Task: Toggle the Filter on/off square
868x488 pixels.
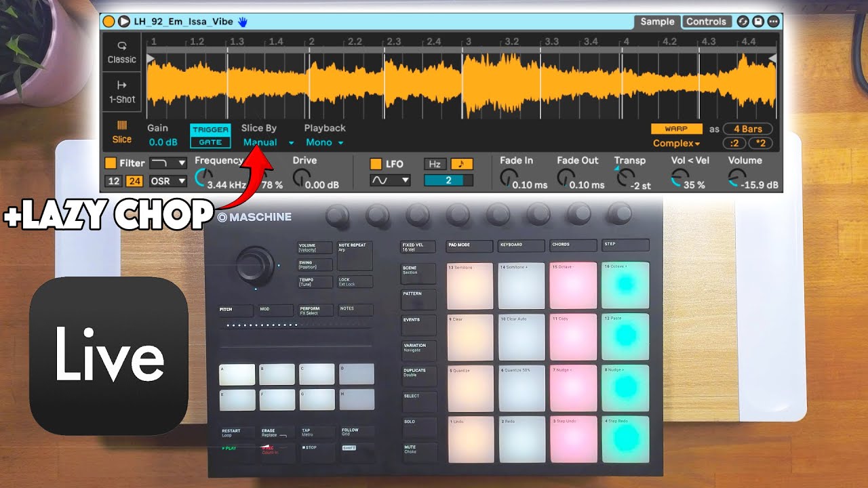Action: [x=111, y=163]
